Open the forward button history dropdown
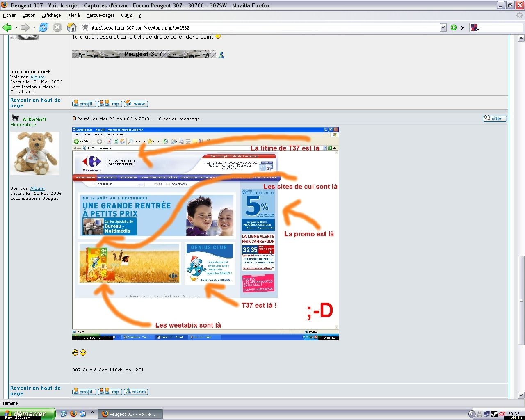The height and width of the screenshot is (420, 525). (x=34, y=28)
